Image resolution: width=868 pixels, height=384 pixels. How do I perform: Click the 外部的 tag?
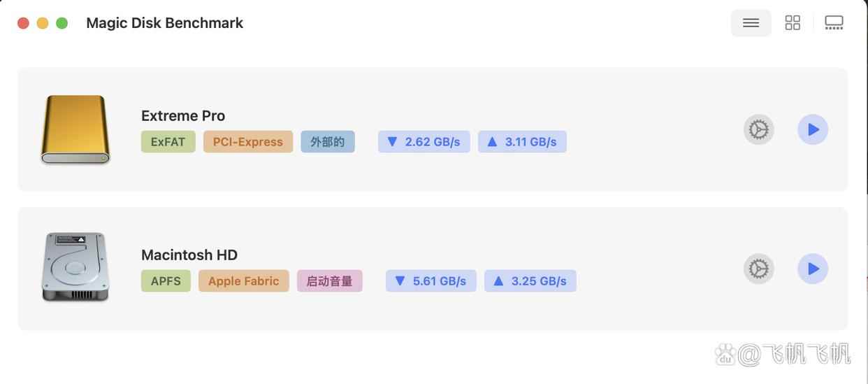tap(328, 142)
